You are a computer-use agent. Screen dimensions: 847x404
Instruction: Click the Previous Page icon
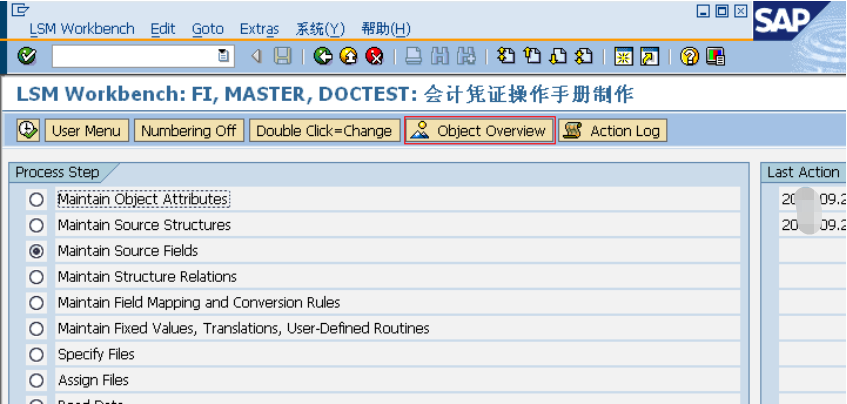tap(532, 56)
